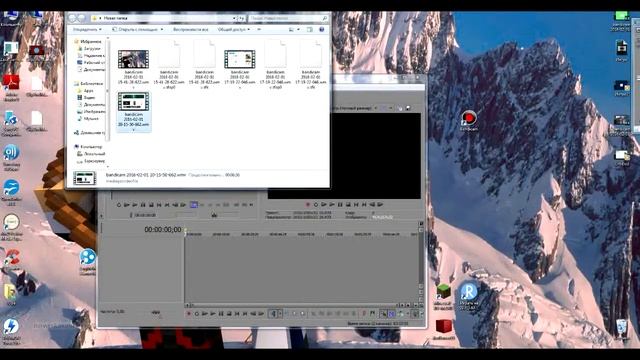
Task: Select Музыка library in navigation pane
Action: tap(88, 118)
